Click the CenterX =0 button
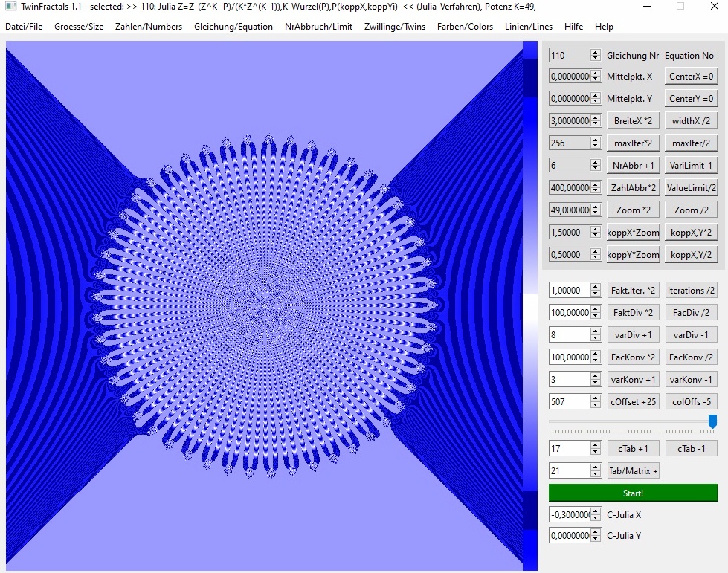The width and height of the screenshot is (728, 573). coord(692,76)
